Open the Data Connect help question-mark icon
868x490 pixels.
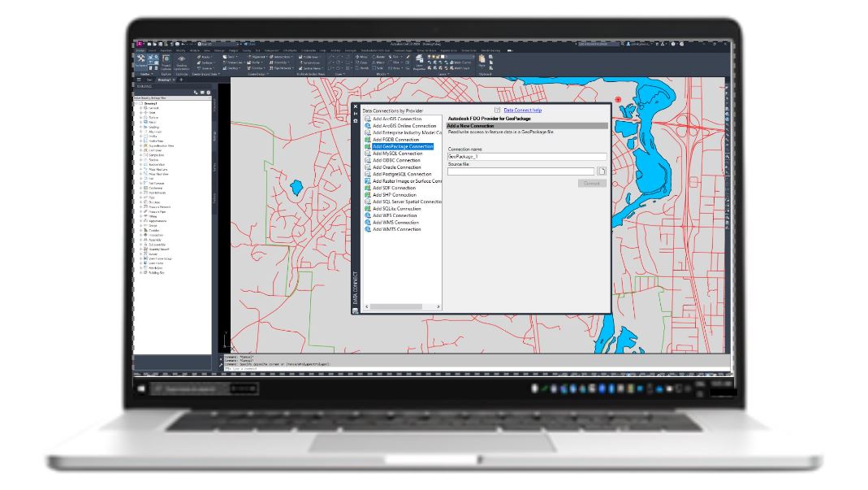(496, 110)
